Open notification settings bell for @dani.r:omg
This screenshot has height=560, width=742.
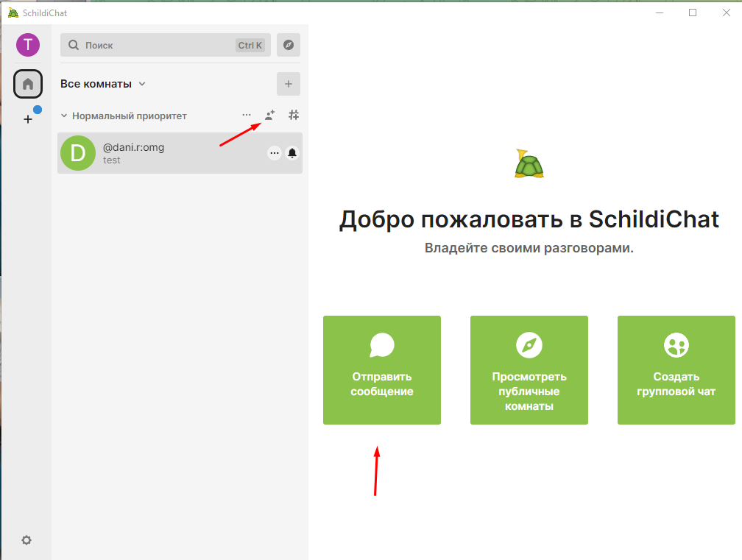pos(292,153)
